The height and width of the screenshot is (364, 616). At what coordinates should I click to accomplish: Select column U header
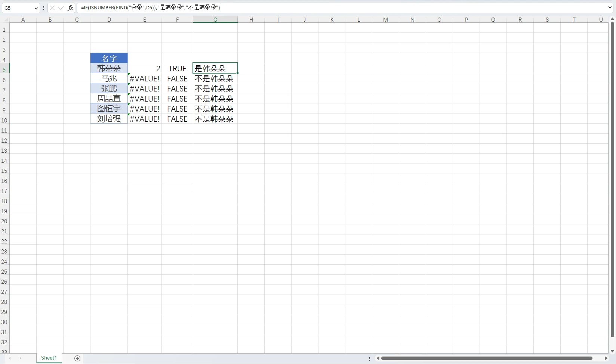601,20
